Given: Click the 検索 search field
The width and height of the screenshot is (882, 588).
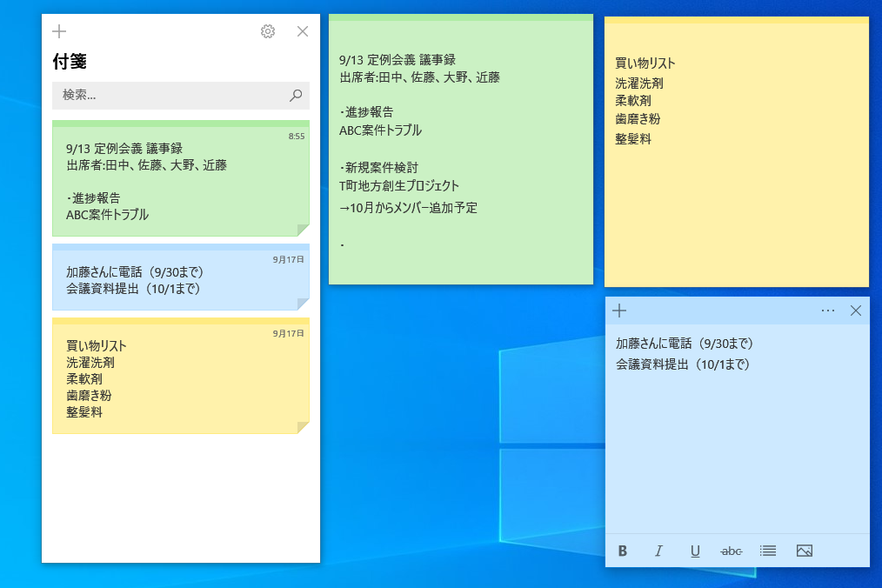Looking at the screenshot, I should point(170,96).
